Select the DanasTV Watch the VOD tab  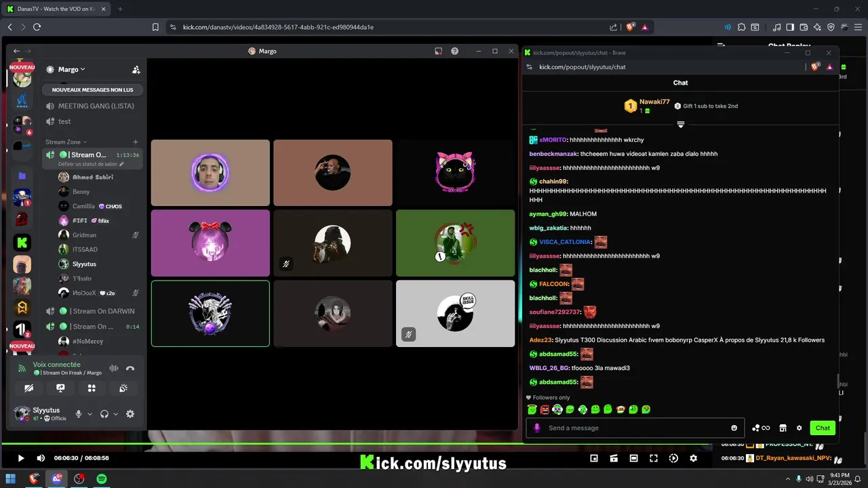click(56, 9)
